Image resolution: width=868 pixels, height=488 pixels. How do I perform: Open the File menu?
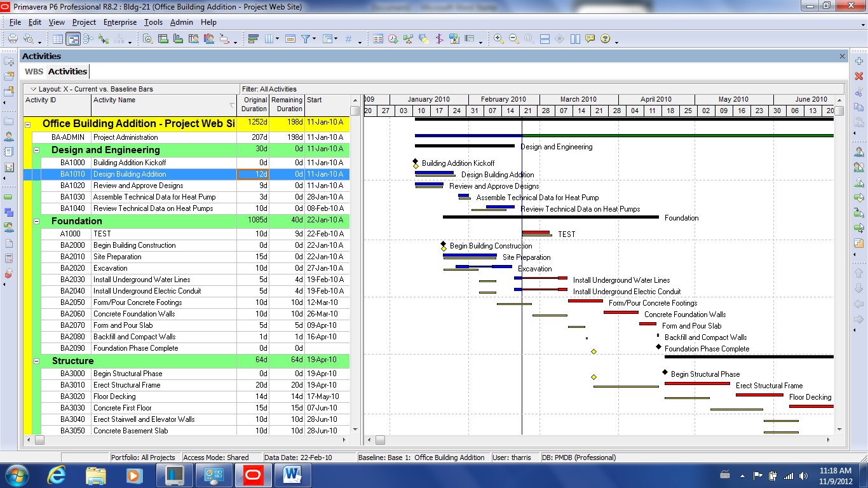point(15,22)
